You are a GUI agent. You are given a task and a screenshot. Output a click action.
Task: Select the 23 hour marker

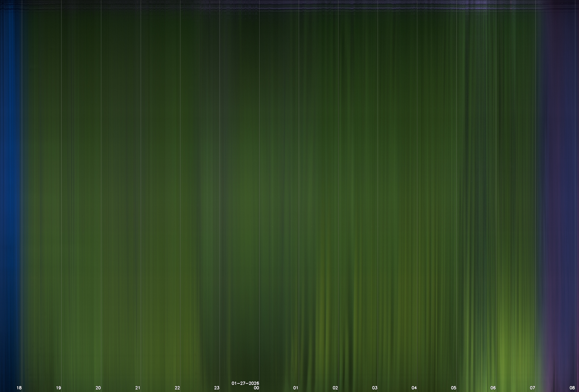pyautogui.click(x=217, y=388)
